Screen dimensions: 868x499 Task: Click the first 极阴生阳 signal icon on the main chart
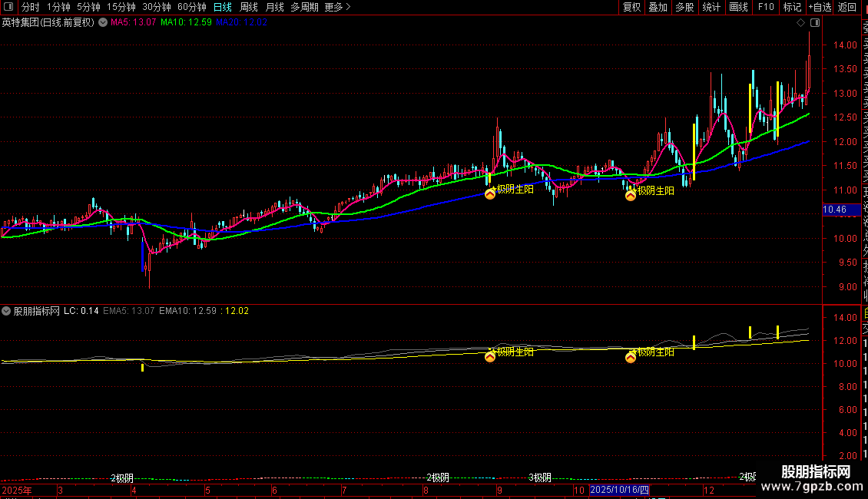(490, 193)
